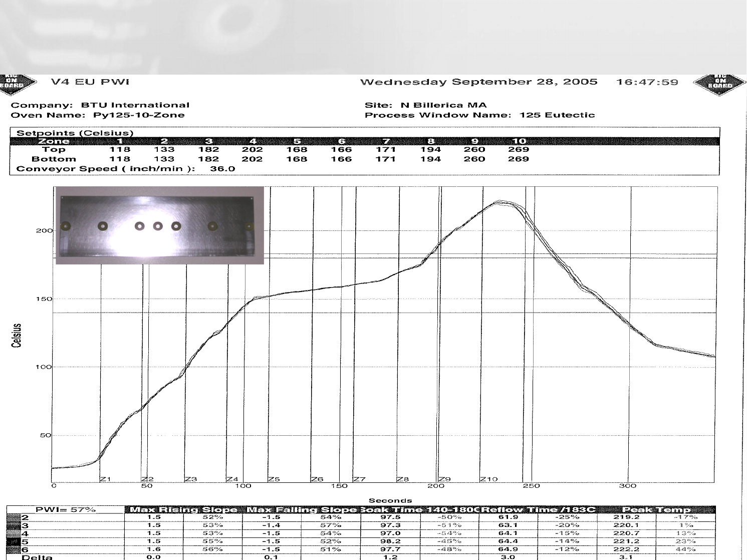Viewport: 747px width, 560px height.
Task: Click the date 'Wednesday September 28, 2005'
Action: pos(479,82)
